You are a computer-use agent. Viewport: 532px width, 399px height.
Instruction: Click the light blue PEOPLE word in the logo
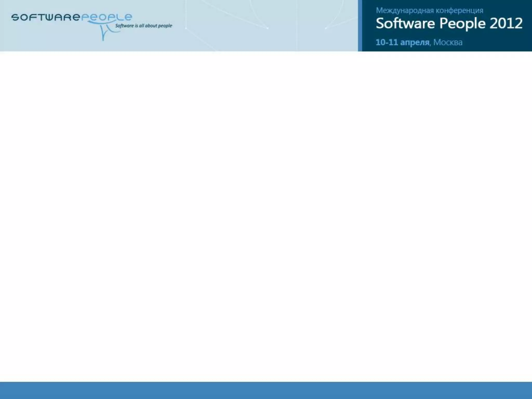point(107,17)
